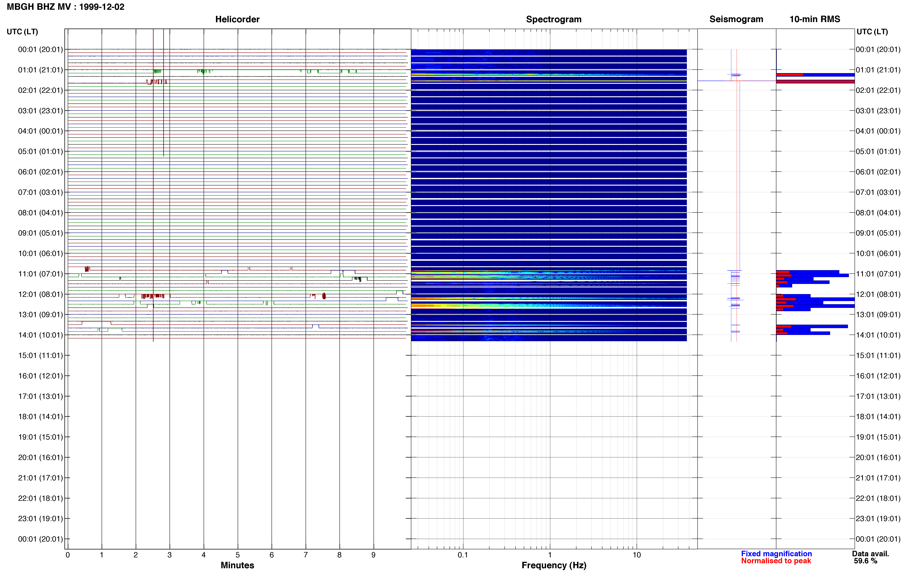This screenshot has width=924, height=578.
Task: Click the '10-min RMS' panel heading
Action: click(815, 19)
